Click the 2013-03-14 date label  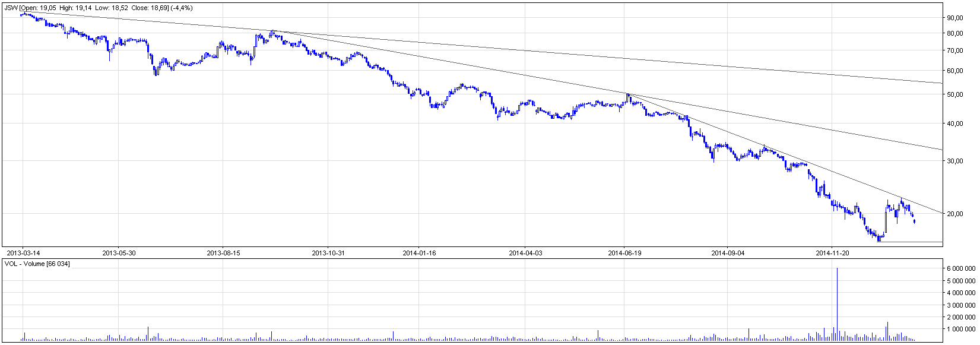pos(23,253)
